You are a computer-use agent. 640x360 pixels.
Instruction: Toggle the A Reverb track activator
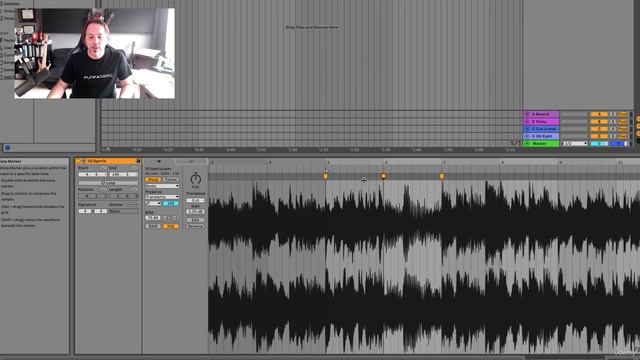tap(599, 114)
